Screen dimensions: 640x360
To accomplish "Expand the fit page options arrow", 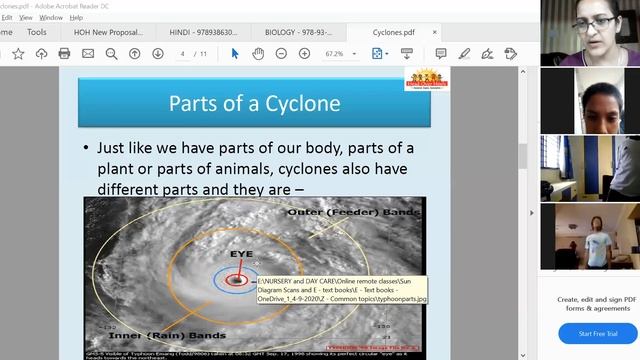I will [387, 54].
